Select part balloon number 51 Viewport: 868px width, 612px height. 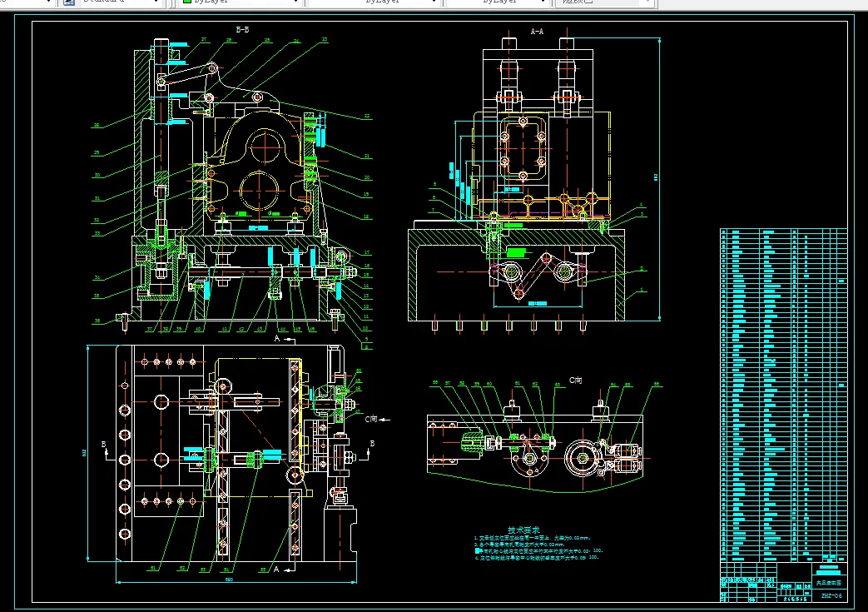point(153,568)
